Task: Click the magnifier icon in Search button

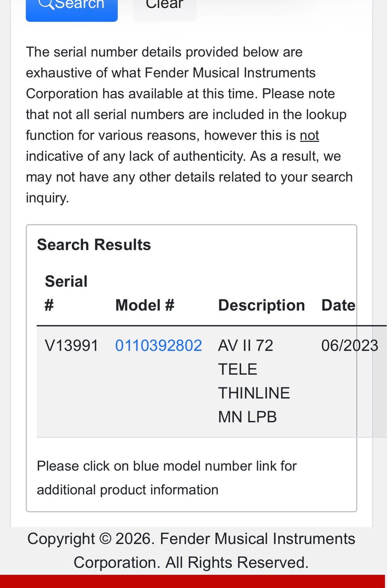Action: click(46, 4)
